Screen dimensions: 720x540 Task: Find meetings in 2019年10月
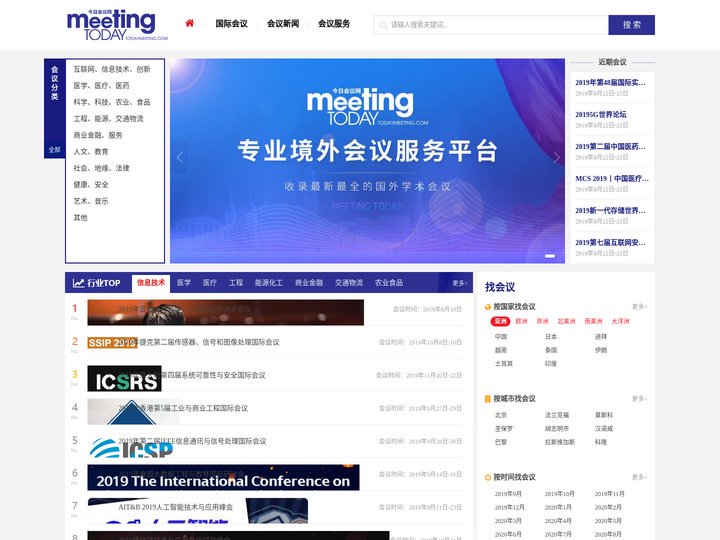point(559,494)
